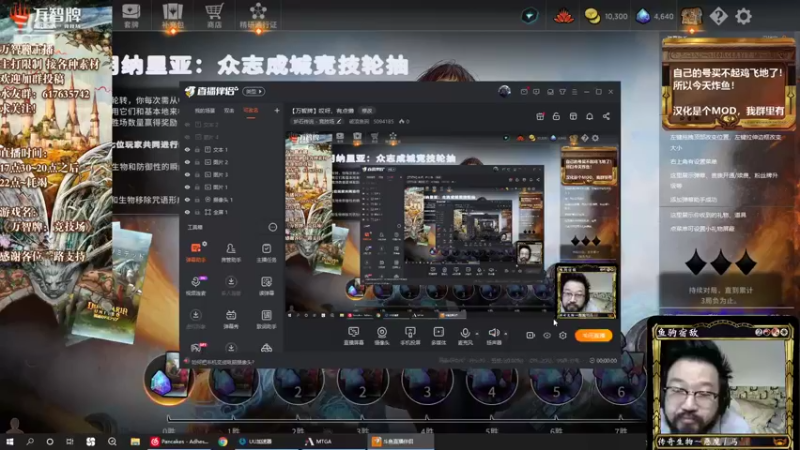The height and width of the screenshot is (450, 800).
Task: Open the Decks icon in MTG Arena top bar
Action: coord(131,16)
